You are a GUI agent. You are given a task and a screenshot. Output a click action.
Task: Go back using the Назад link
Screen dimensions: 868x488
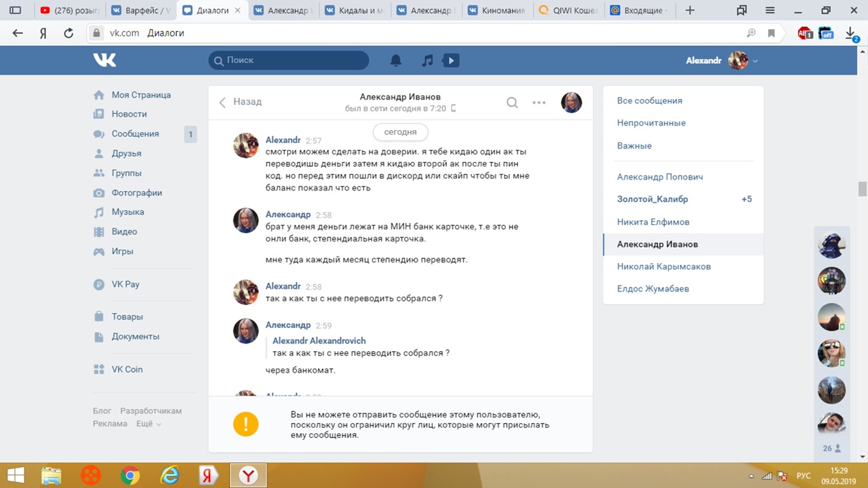pos(241,102)
